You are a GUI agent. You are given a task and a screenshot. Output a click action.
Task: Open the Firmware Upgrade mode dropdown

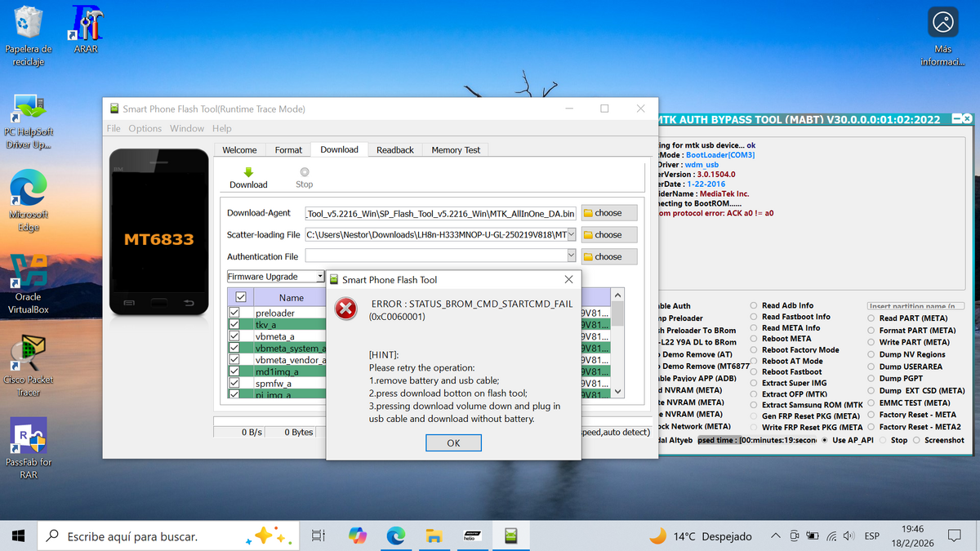(275, 277)
